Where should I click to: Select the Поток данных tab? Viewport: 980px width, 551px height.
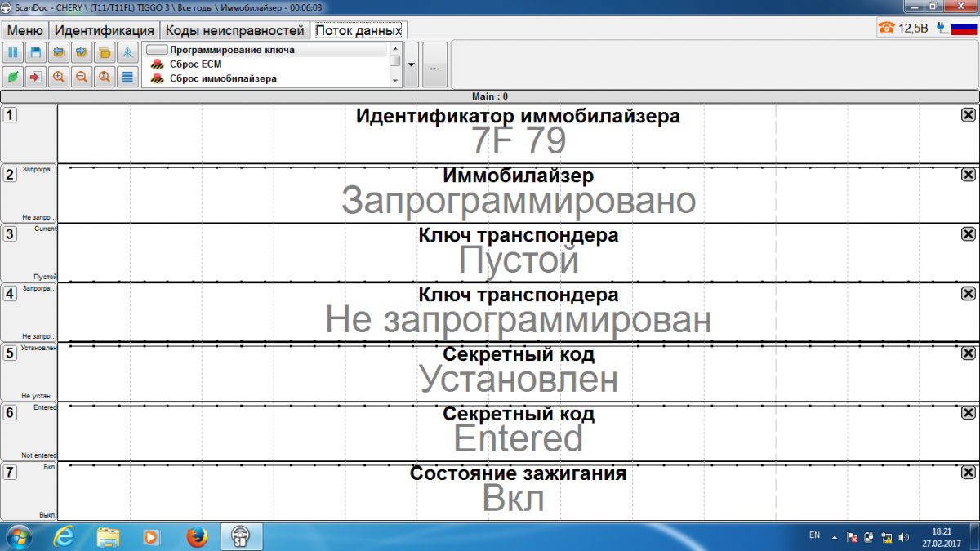(x=359, y=31)
